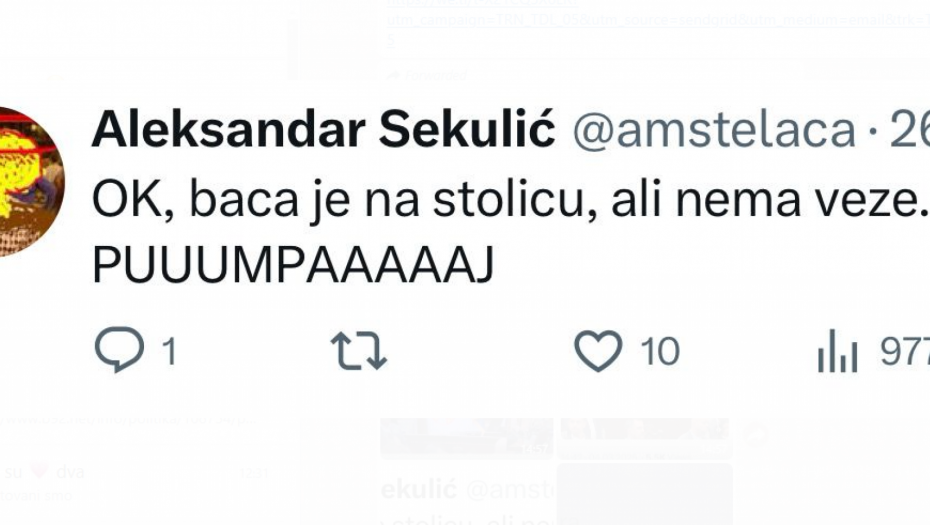Open tweet analytics via bar chart icon

[x=837, y=351]
